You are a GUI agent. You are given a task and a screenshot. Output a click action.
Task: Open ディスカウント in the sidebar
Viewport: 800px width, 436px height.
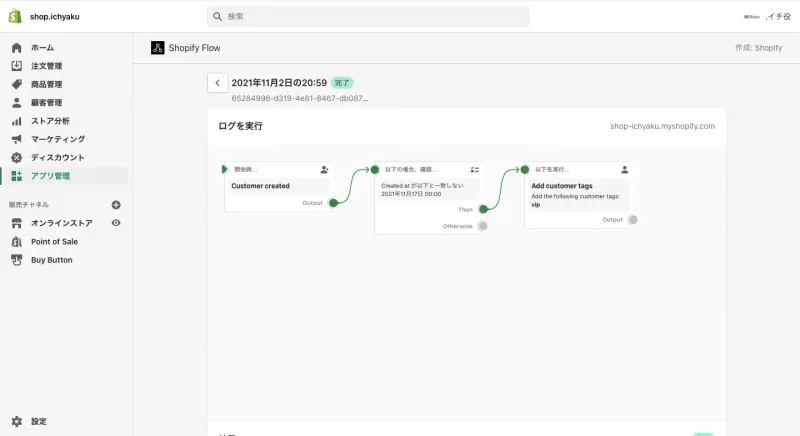[58, 158]
